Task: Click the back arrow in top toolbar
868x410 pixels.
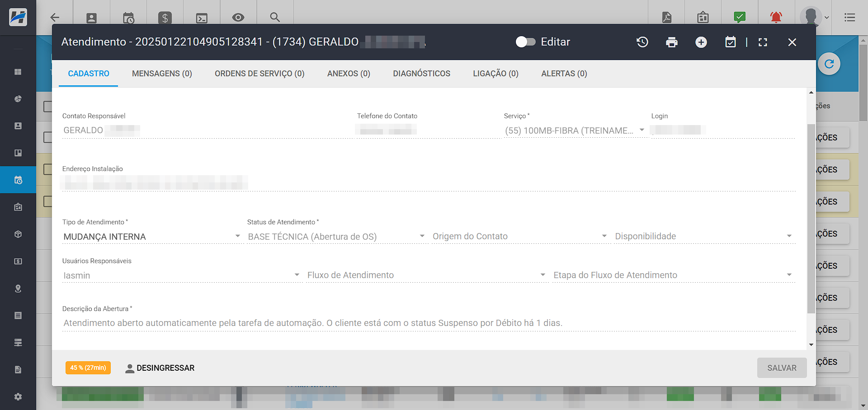Action: click(55, 18)
